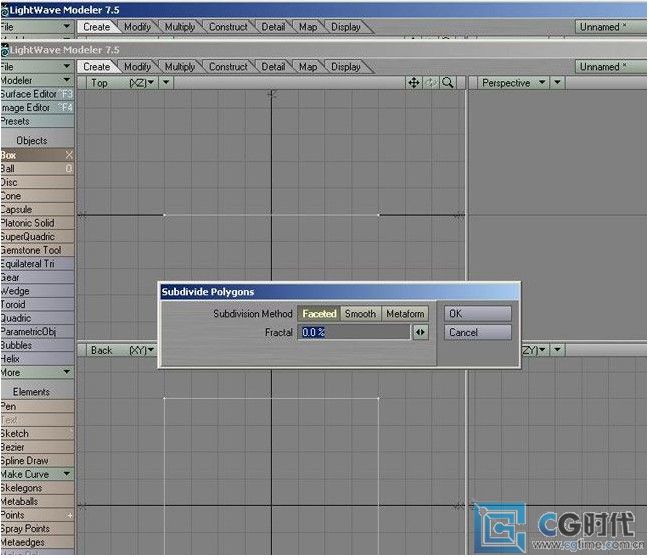Screen dimensions: 649x558
Task: Open the Perspective view type dropdown
Action: (513, 83)
